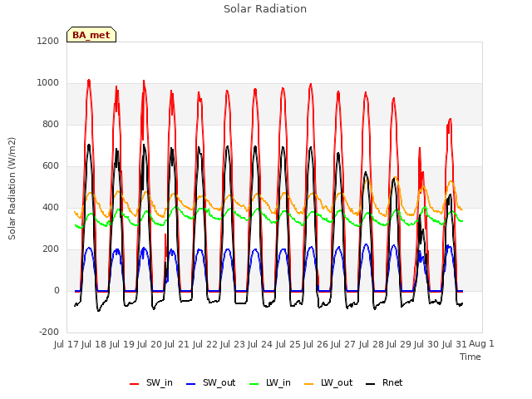Screen dimensions: 532x399
Task: Click the green LW_in legend swatch
Action: [x=254, y=384]
